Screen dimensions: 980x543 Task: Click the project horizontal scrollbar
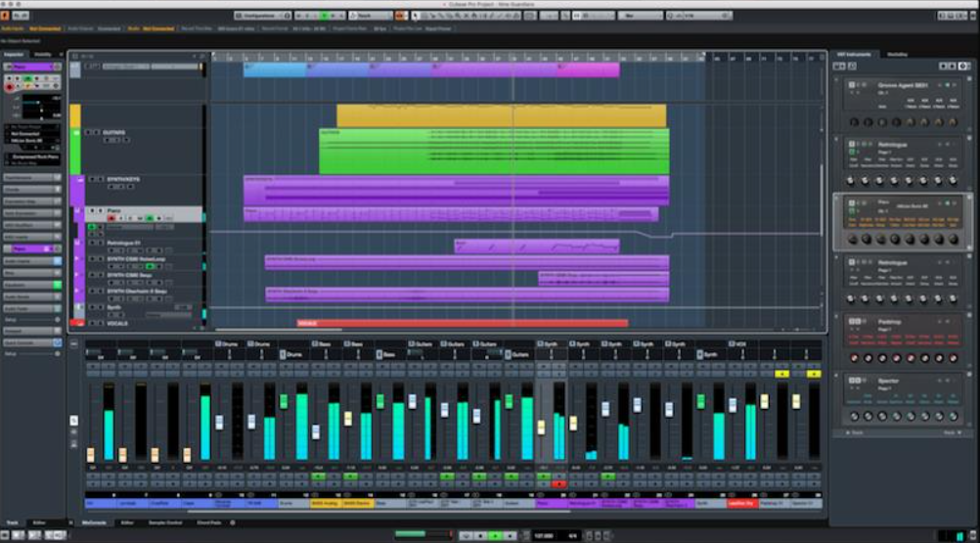click(280, 330)
